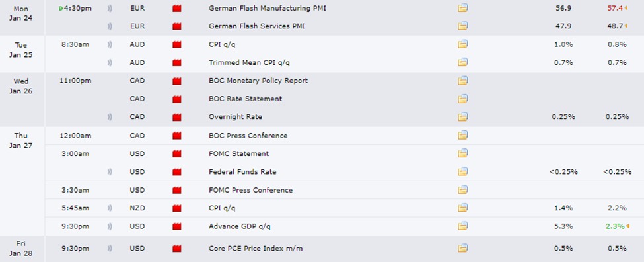The height and width of the screenshot is (262, 644).
Task: Open the BOC Press Conference event
Action: tap(248, 136)
